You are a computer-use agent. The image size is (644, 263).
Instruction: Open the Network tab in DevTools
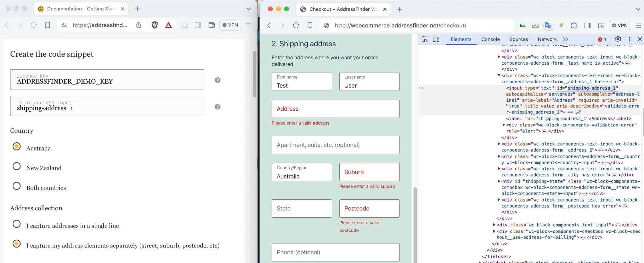pos(547,39)
